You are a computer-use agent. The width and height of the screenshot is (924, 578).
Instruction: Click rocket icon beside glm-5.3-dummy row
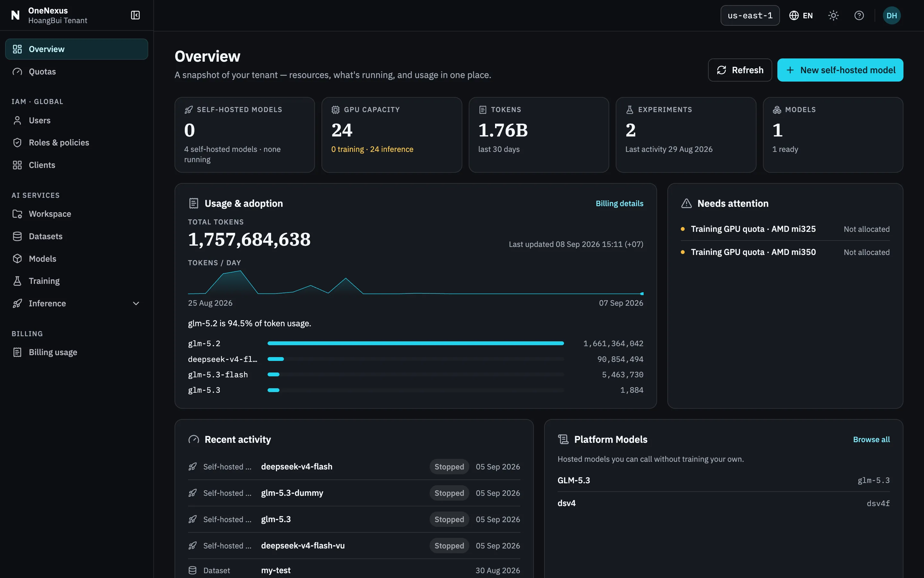point(193,493)
